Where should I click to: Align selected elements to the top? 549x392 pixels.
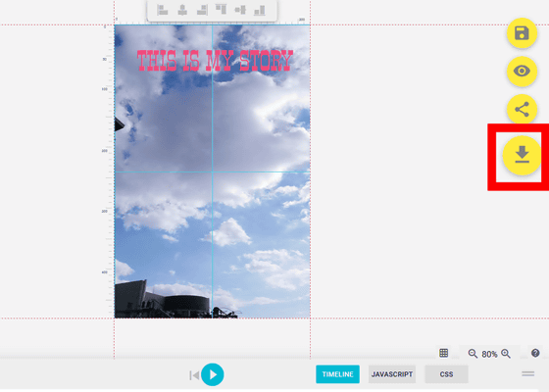[x=221, y=9]
